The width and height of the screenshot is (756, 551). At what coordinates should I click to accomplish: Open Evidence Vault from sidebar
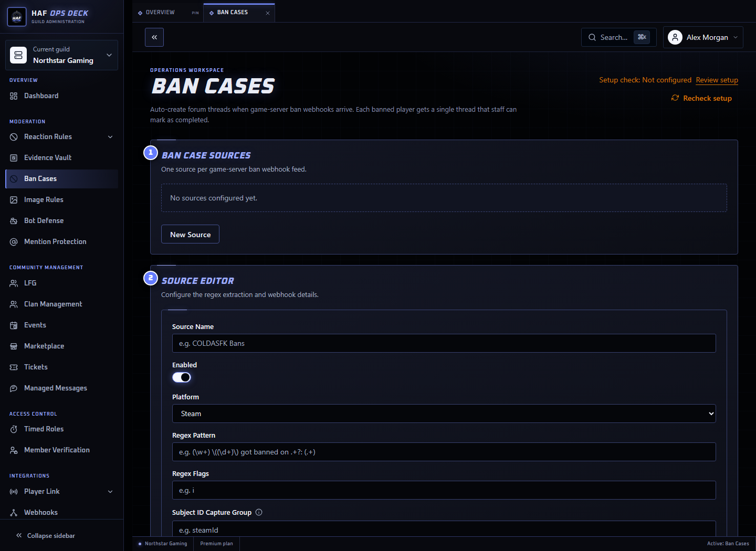coord(62,158)
